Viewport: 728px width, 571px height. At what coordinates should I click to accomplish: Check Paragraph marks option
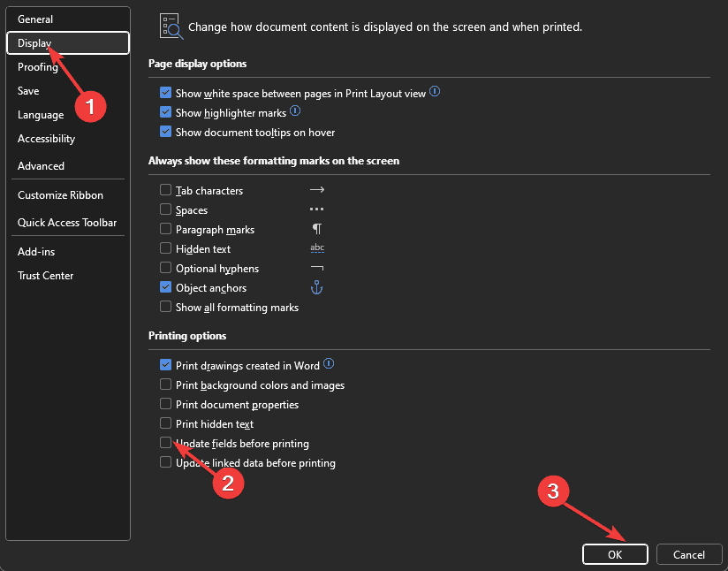[x=165, y=229]
